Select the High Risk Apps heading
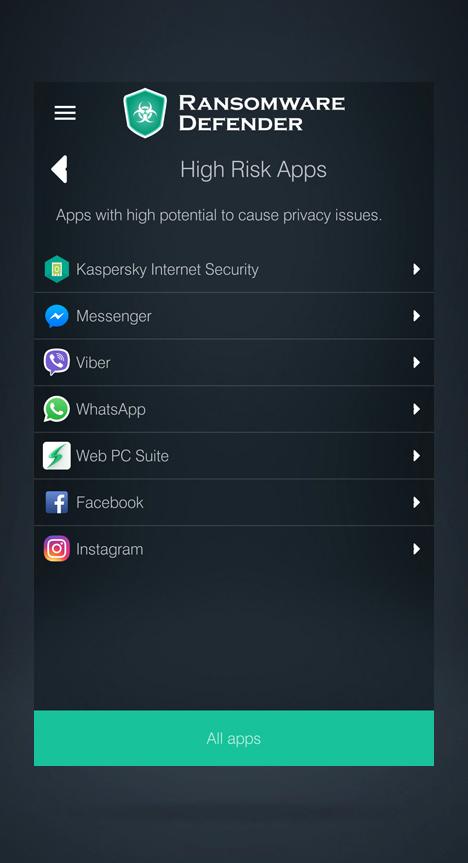The width and height of the screenshot is (468, 863). [x=253, y=170]
